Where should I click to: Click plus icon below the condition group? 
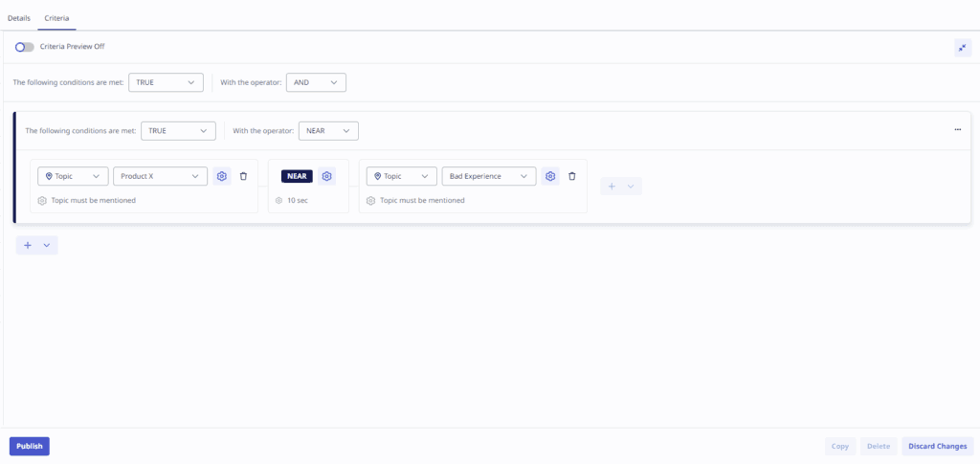pyautogui.click(x=28, y=245)
